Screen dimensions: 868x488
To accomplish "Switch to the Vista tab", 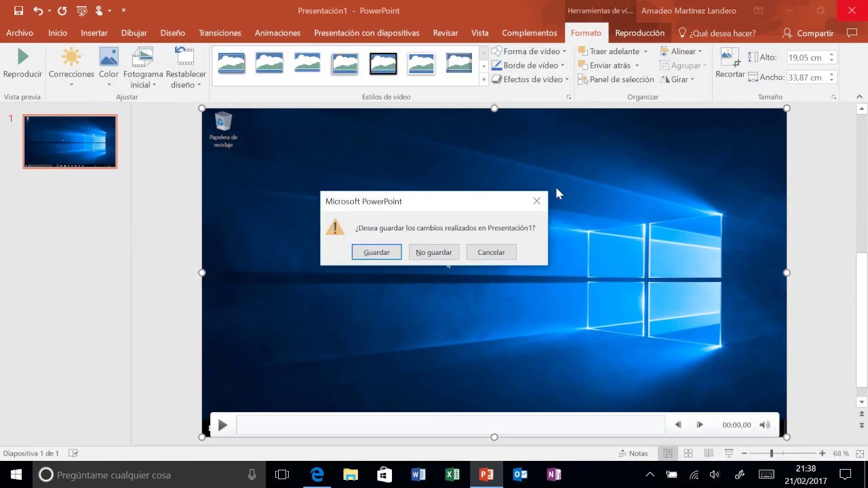I will (x=480, y=33).
